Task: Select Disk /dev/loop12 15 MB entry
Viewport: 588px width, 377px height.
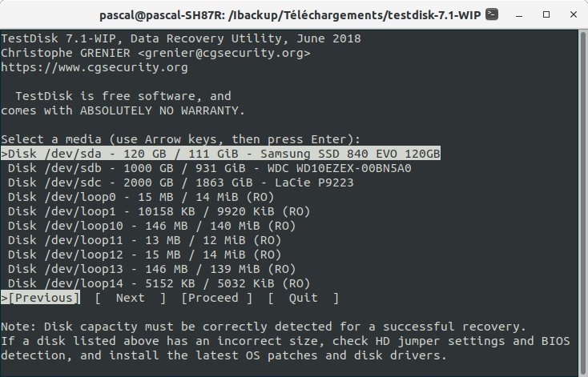Action: tap(145, 255)
